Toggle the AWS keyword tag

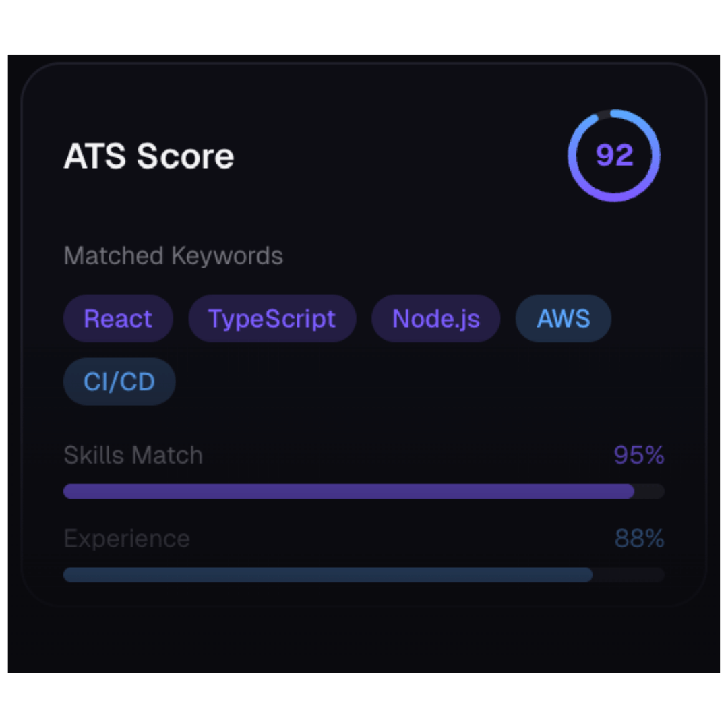click(x=563, y=318)
